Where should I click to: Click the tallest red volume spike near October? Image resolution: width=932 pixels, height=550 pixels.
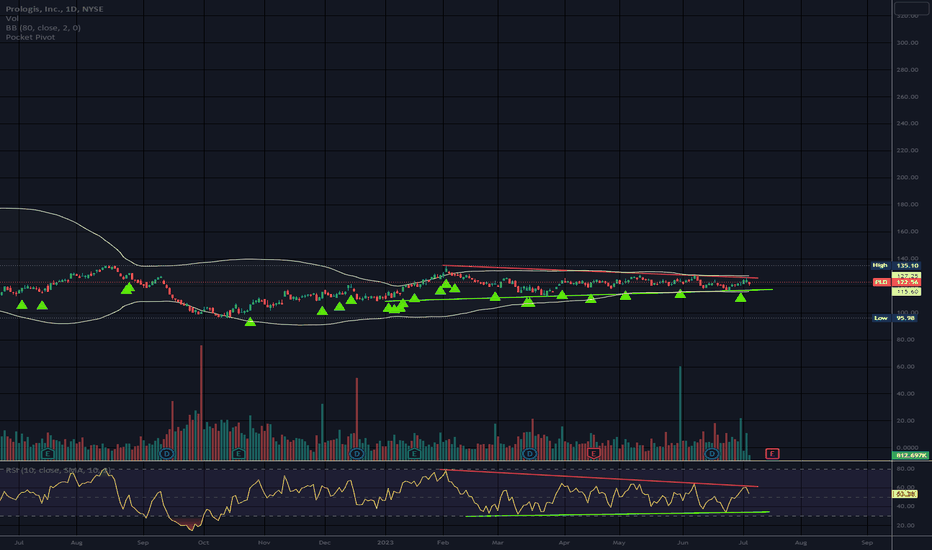[201, 402]
